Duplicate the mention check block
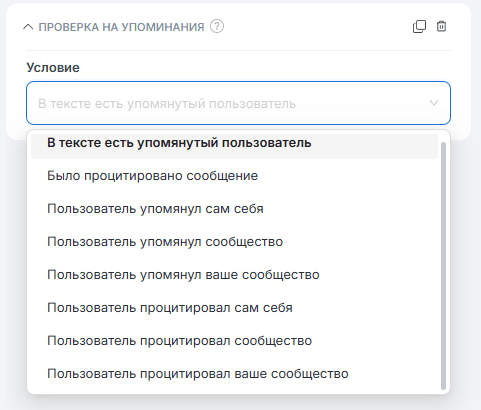The height and width of the screenshot is (410, 481). [419, 27]
